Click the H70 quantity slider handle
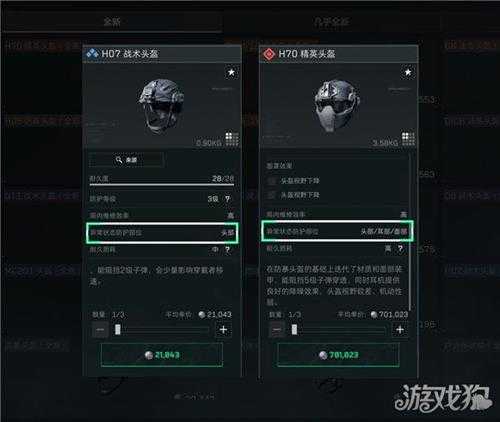Screen dimensions: 500x422 coord(294,330)
